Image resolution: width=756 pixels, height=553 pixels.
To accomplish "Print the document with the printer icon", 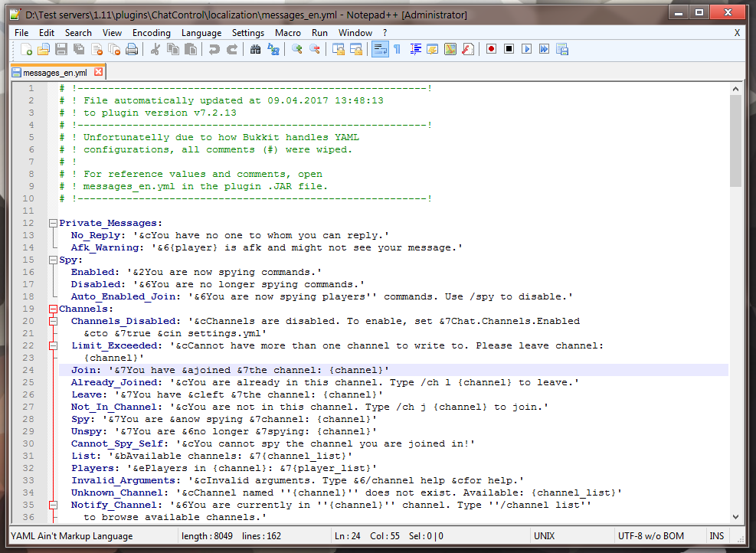I will pos(132,49).
